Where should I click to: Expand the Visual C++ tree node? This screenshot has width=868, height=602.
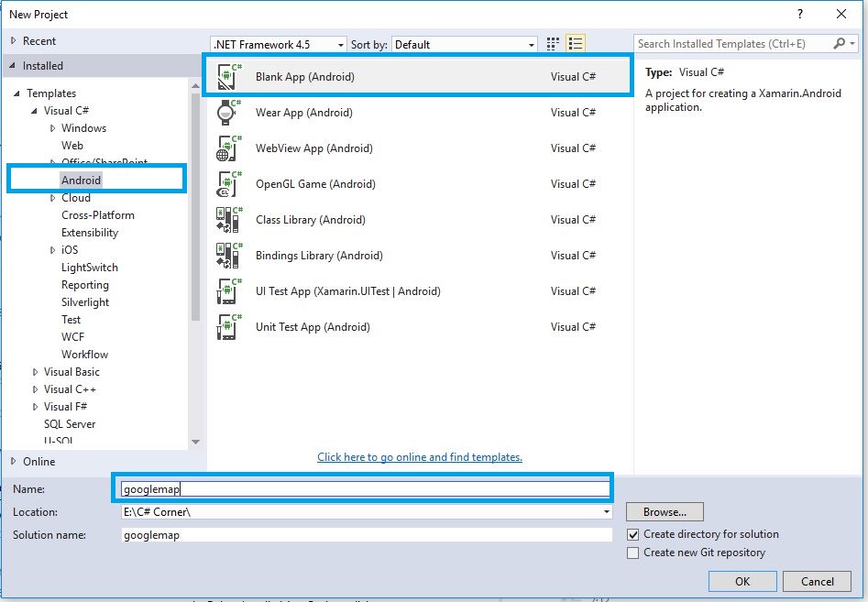tap(35, 389)
